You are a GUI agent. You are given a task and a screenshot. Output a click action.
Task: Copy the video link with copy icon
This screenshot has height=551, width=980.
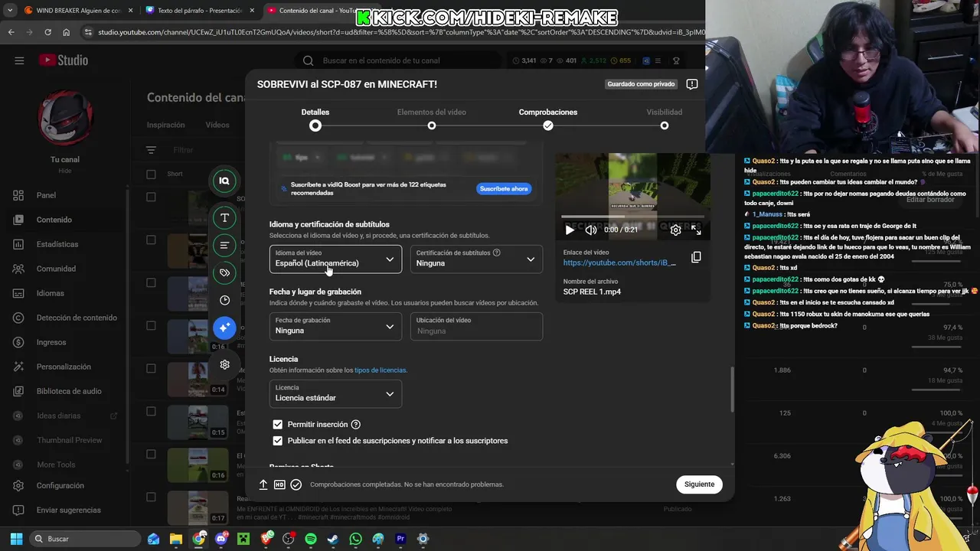[696, 257]
